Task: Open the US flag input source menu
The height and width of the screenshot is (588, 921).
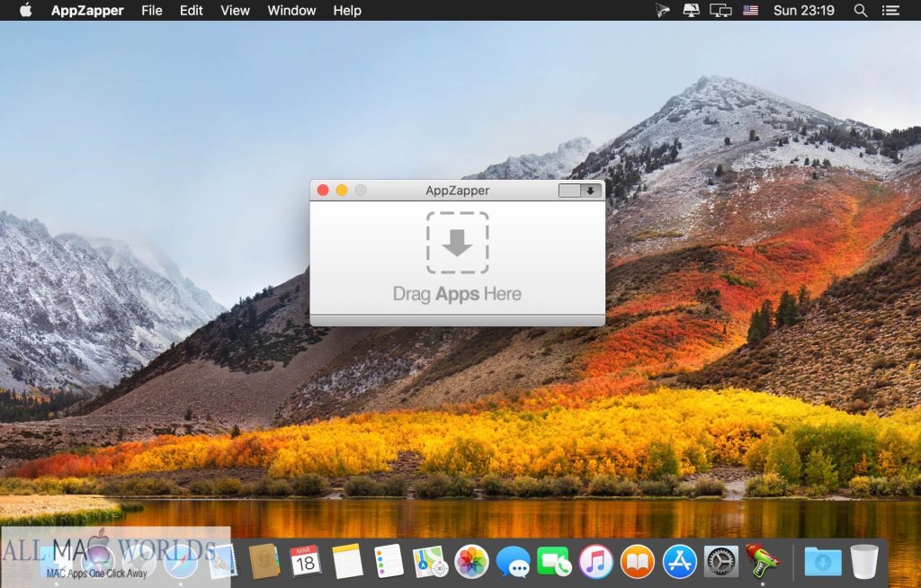Action: coord(751,10)
